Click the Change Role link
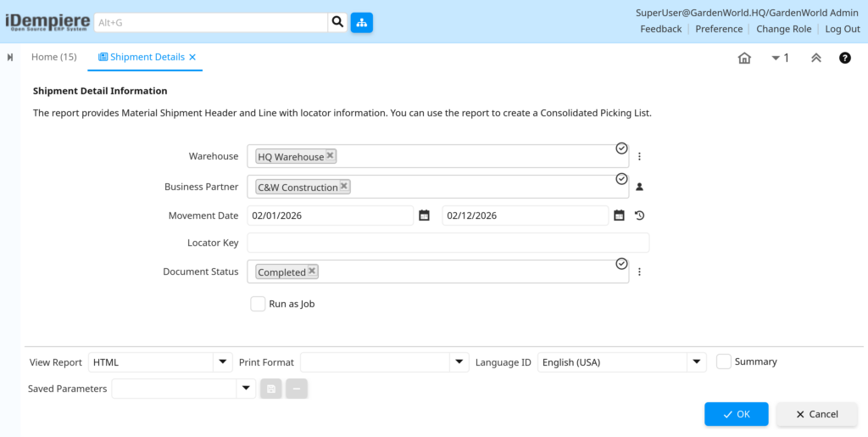The width and height of the screenshot is (868, 437). click(x=784, y=29)
